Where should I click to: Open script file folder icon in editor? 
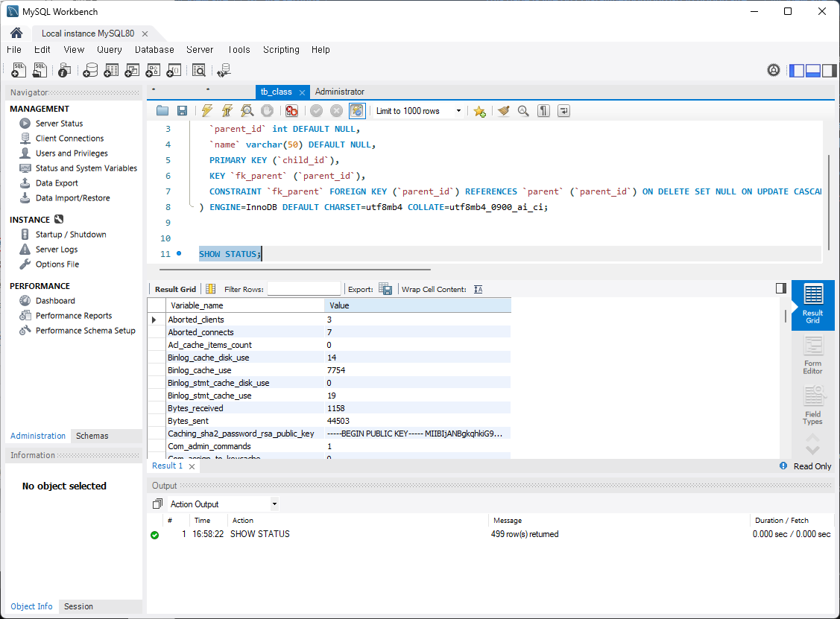coord(162,111)
